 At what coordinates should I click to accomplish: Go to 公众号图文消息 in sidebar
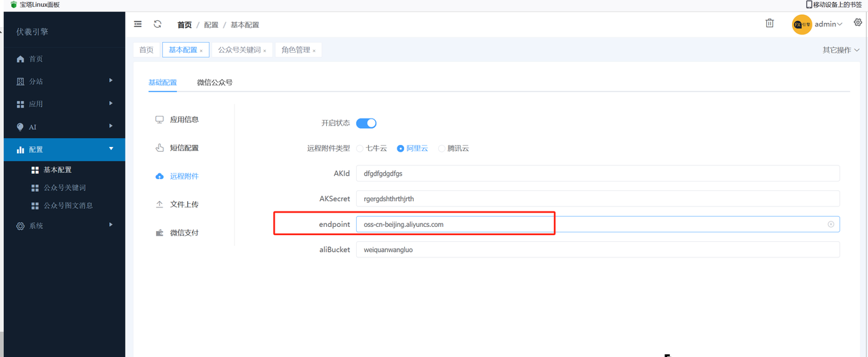(x=68, y=205)
